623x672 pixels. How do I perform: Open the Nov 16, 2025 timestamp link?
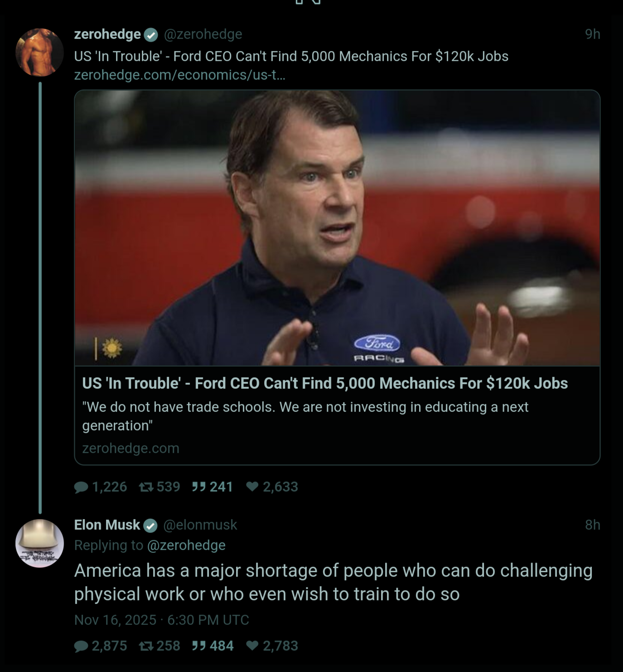point(162,620)
